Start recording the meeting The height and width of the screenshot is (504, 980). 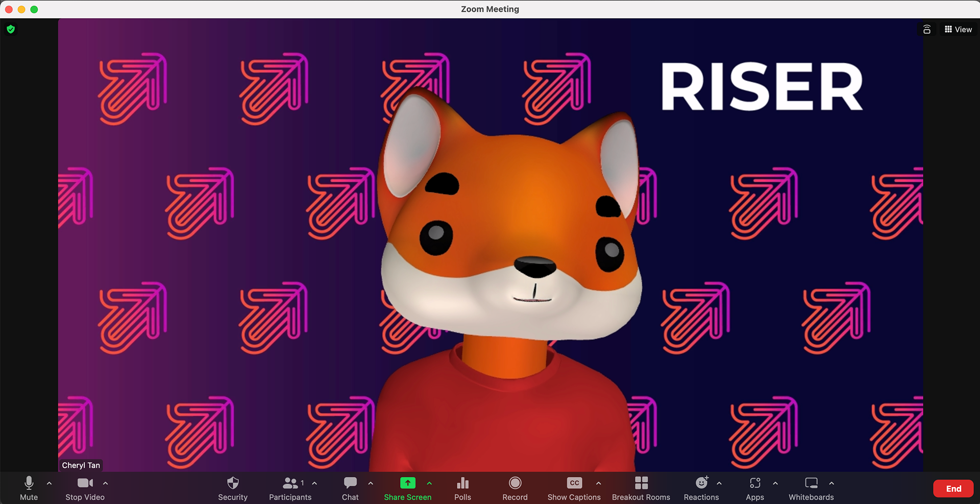[x=515, y=488]
